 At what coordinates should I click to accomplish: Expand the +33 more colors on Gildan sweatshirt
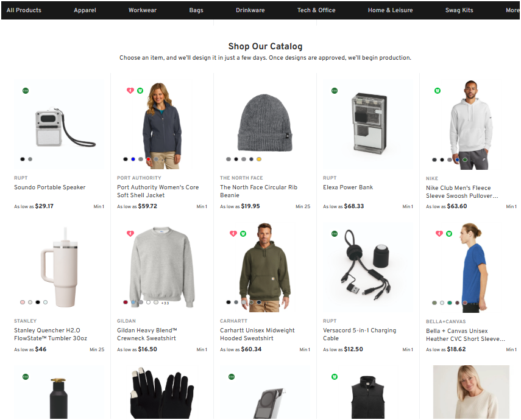[x=165, y=303]
